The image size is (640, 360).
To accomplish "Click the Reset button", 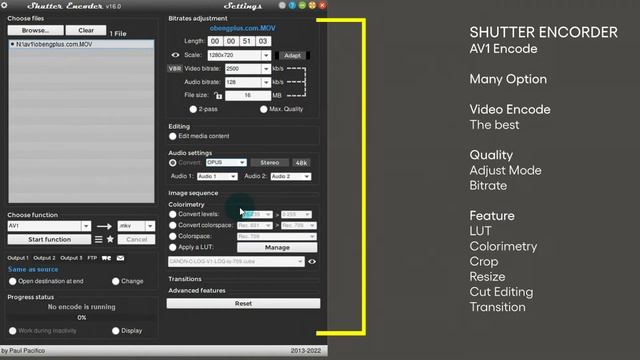I will point(243,303).
